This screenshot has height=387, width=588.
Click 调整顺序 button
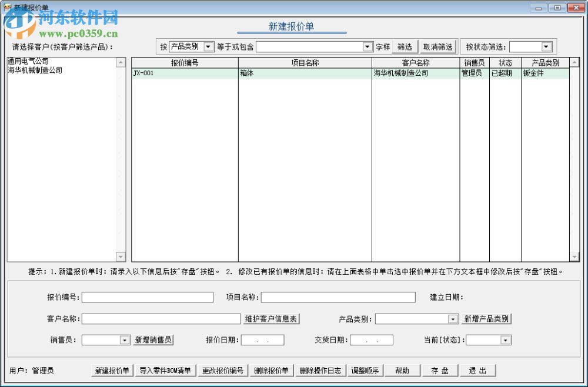(365, 371)
